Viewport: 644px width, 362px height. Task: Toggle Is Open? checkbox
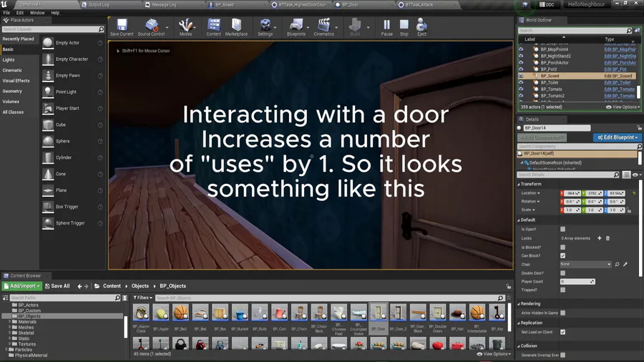(x=562, y=229)
